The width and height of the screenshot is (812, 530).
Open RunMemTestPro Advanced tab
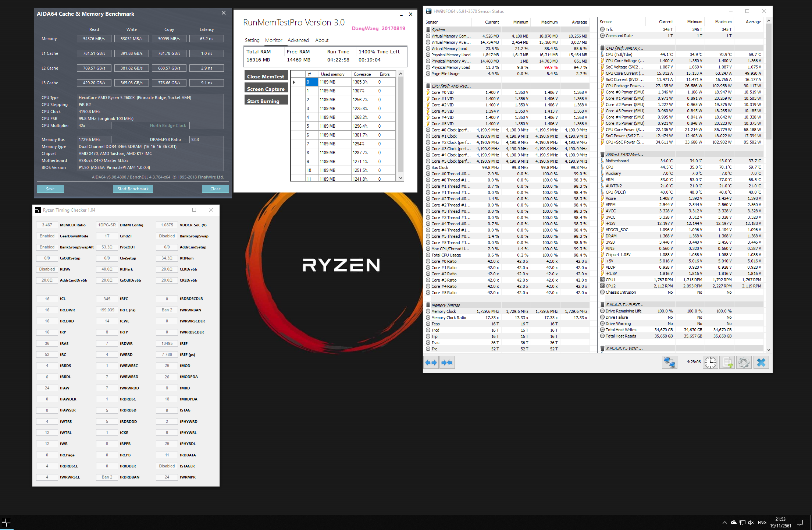298,40
